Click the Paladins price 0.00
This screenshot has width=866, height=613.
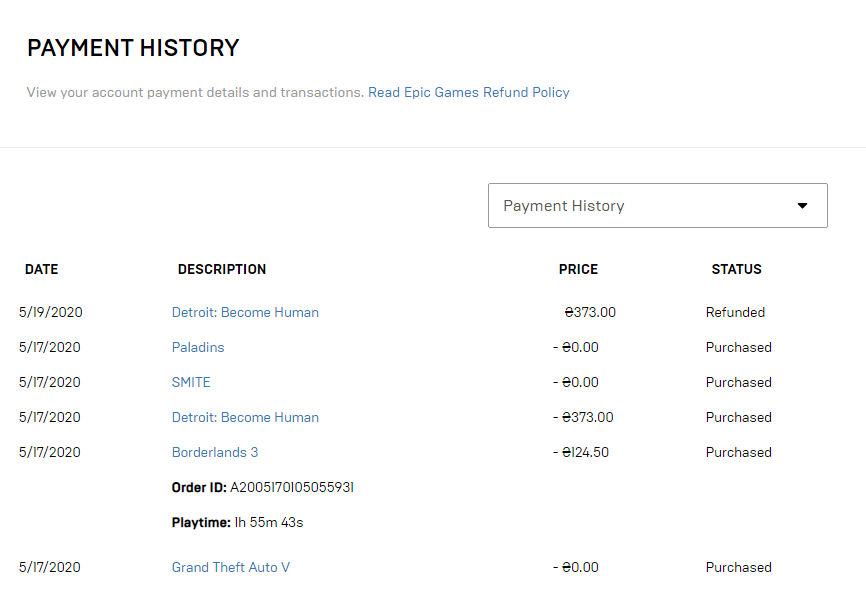[x=575, y=347]
